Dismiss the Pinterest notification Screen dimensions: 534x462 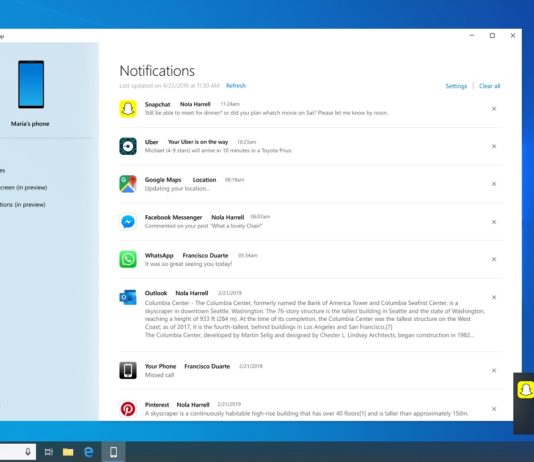[x=494, y=409]
